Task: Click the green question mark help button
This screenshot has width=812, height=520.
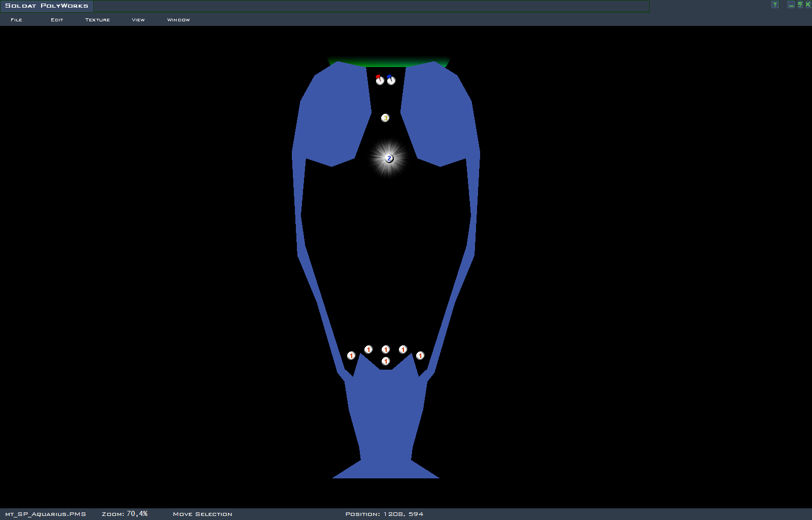Action: (774, 5)
